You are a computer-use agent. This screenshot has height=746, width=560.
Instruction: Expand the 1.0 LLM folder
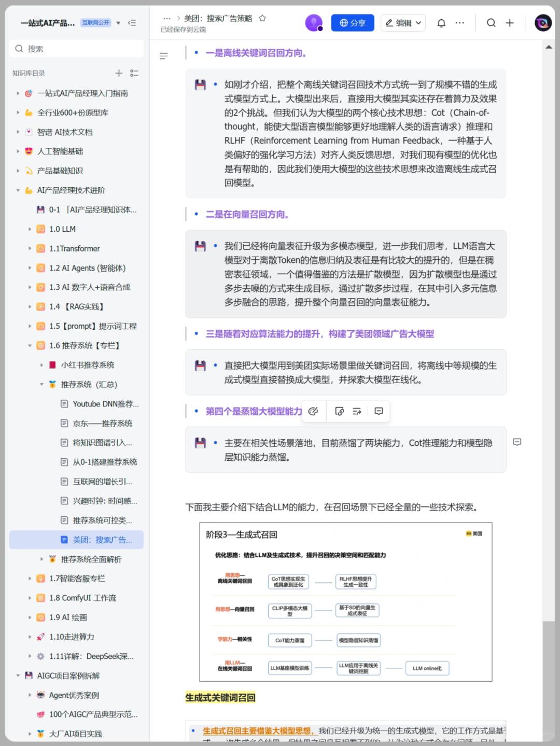(x=30, y=229)
